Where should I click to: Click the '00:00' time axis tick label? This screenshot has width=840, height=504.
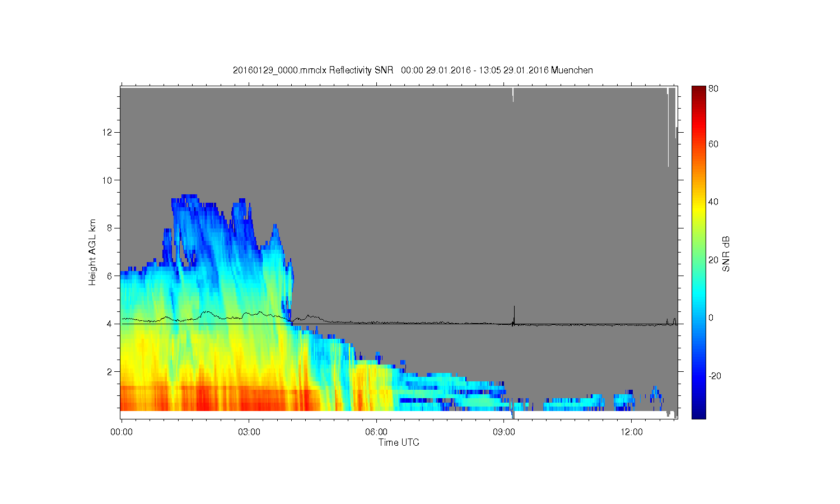click(x=122, y=432)
